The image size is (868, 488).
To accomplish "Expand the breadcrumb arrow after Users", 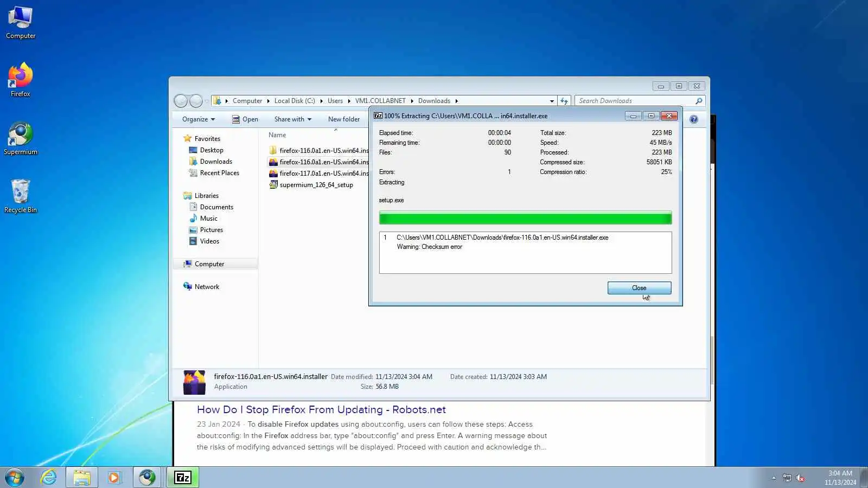I will 349,101.
